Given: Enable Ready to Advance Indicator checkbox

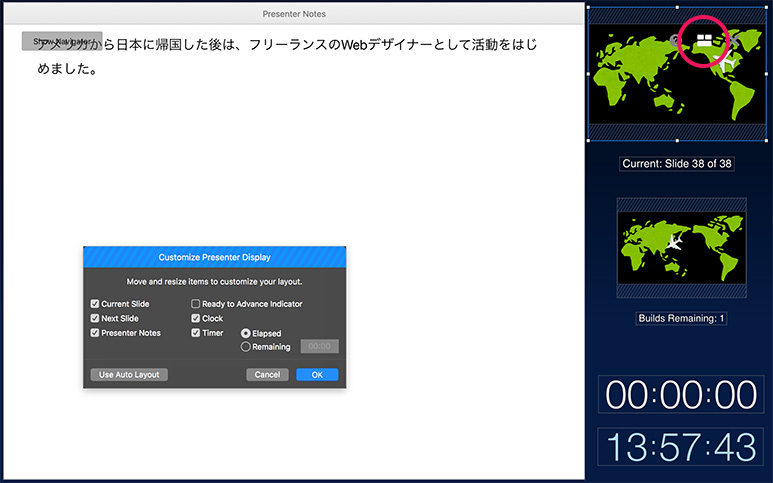Looking at the screenshot, I should coord(196,304).
